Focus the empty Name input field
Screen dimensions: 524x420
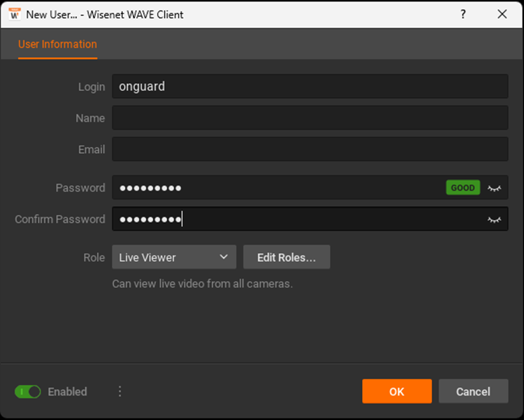pos(310,117)
